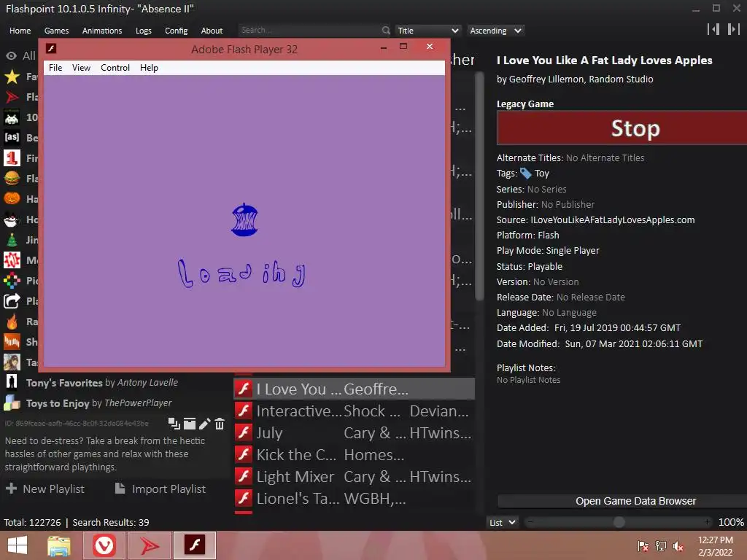Select the burger playlist icon
The height and width of the screenshot is (560, 747).
(x=12, y=179)
